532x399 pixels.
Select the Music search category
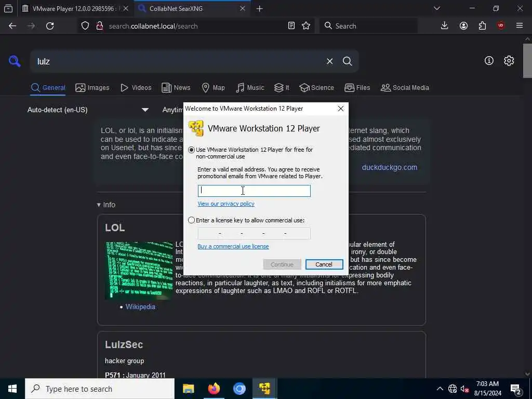250,87
